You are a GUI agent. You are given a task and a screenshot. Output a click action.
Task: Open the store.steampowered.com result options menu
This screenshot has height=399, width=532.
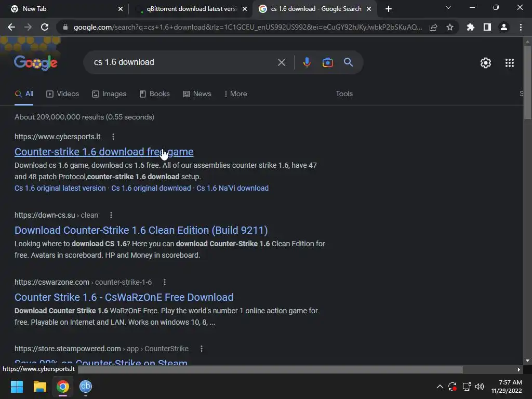pos(201,349)
